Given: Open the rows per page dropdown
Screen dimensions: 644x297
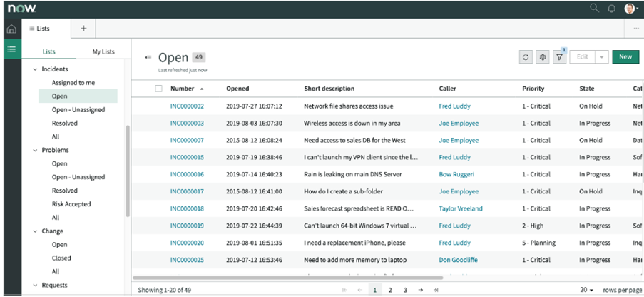Looking at the screenshot, I should click(587, 290).
